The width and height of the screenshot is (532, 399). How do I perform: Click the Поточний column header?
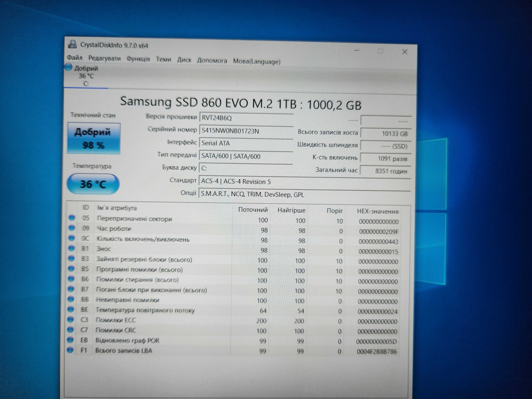tap(253, 210)
